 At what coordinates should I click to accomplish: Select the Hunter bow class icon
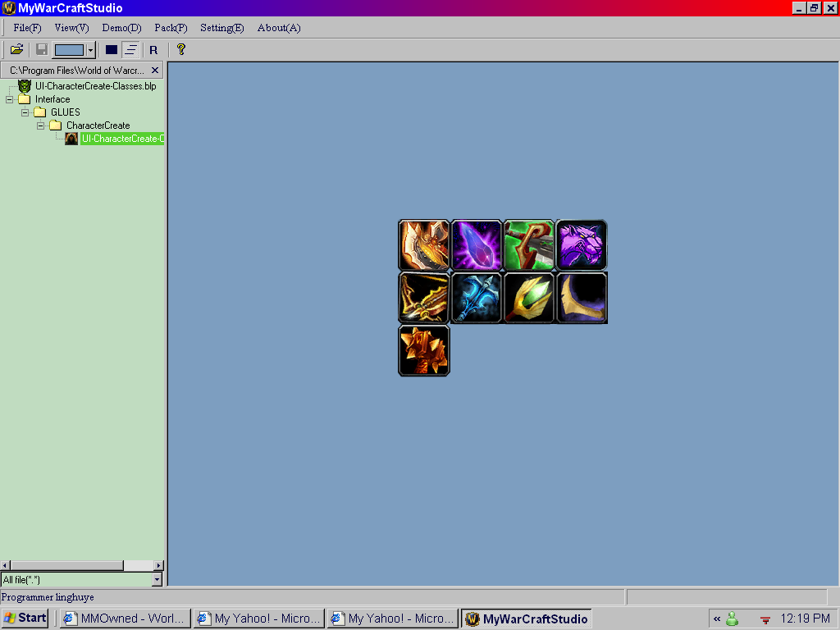click(424, 298)
